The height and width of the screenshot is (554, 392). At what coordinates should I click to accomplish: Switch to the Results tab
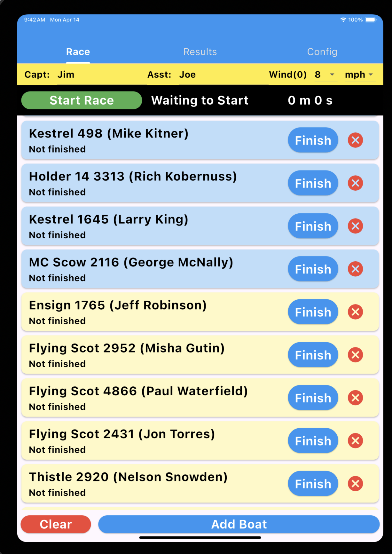coord(200,52)
